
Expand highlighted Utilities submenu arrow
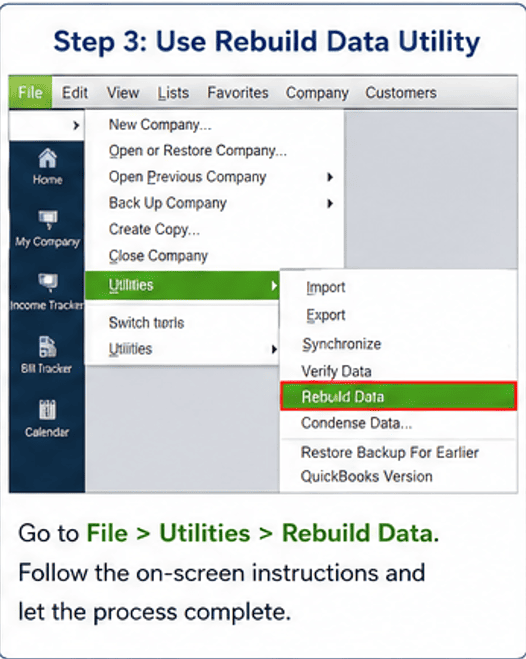coord(274,286)
